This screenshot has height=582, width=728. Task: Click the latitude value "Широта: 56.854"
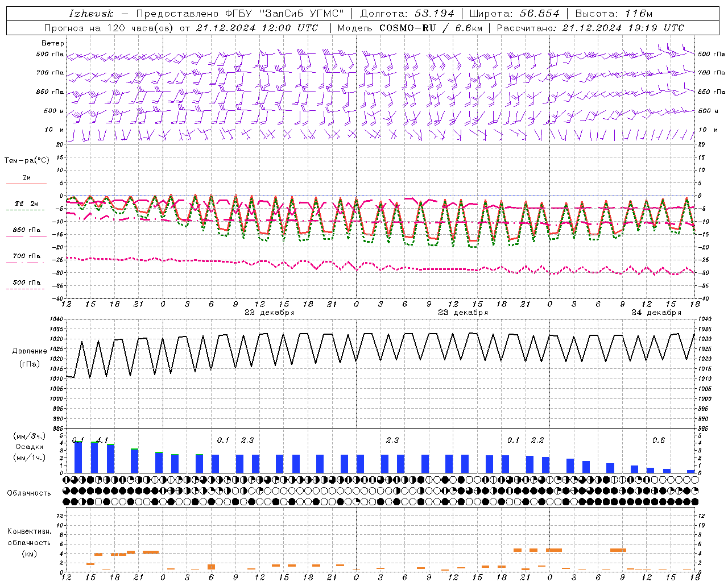[x=514, y=14]
